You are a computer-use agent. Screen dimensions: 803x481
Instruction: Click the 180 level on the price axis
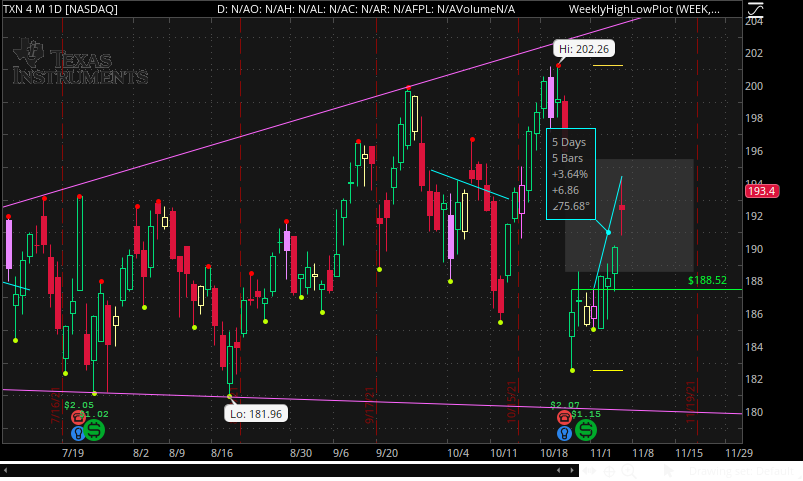pyautogui.click(x=754, y=412)
